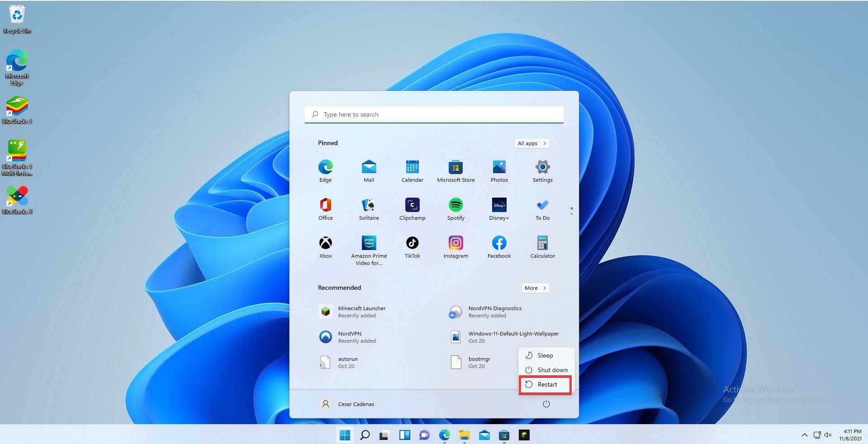Expand More recommended items
The width and height of the screenshot is (868, 444).
535,288
